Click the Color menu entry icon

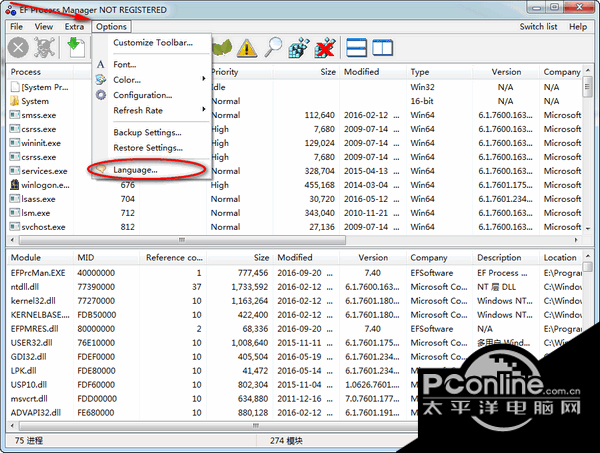coord(101,79)
